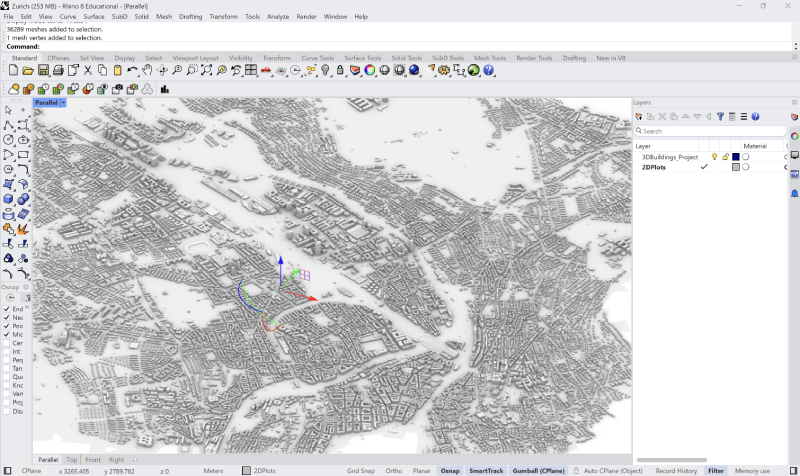Viewport: 800px width, 476px height.
Task: Click the Save file icon
Action: (x=43, y=70)
